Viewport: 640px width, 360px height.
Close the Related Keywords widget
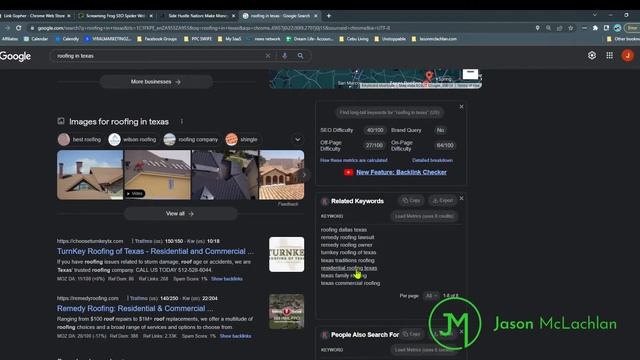tap(461, 198)
